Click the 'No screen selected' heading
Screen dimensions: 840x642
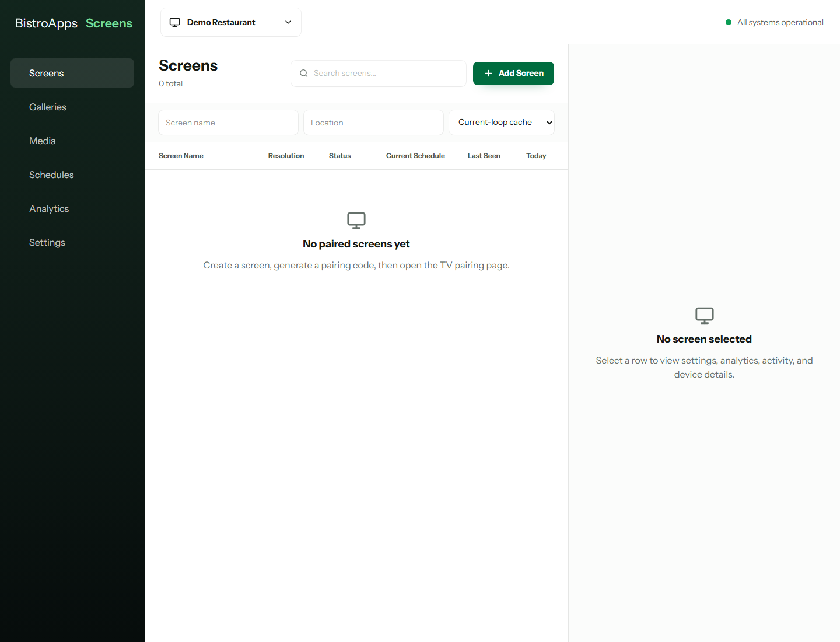(704, 339)
